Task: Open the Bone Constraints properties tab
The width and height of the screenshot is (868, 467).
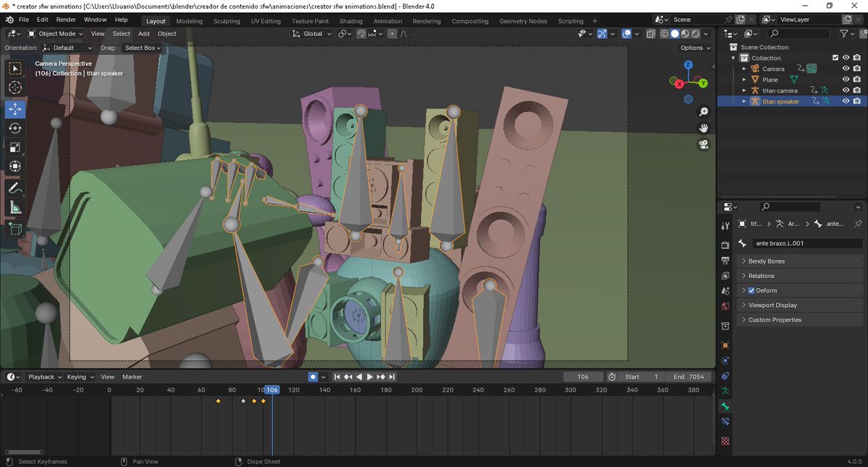Action: (726, 421)
